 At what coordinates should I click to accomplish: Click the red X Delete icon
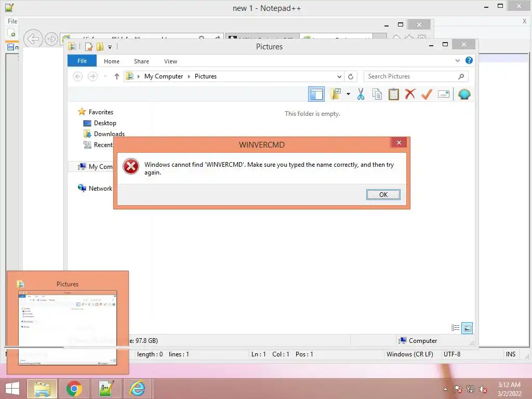click(410, 94)
